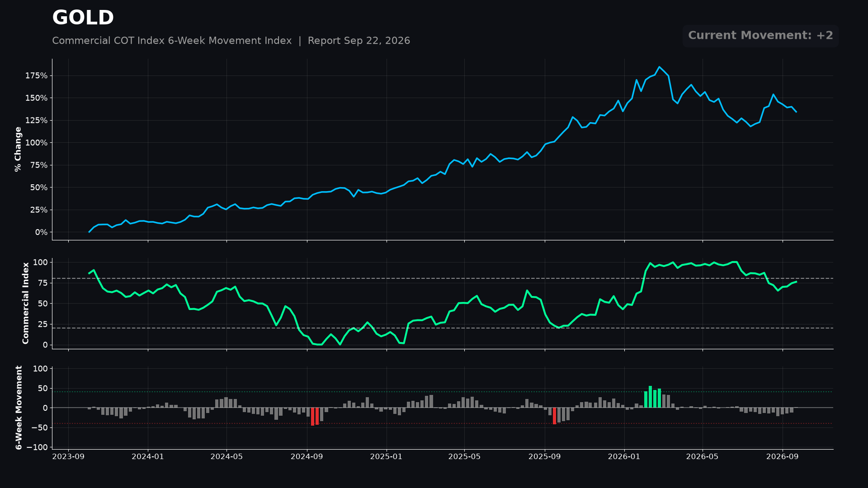The width and height of the screenshot is (868, 488).
Task: Click the 2023-09 x-axis date label
Action: tap(68, 457)
